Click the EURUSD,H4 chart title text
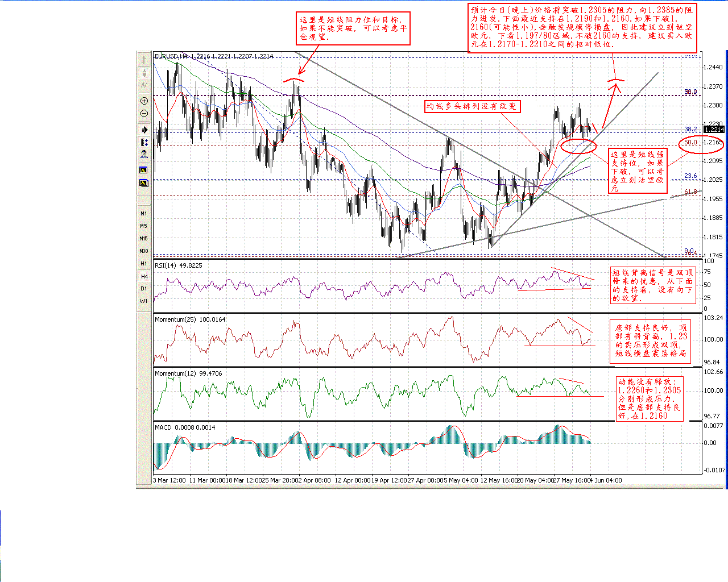 172,56
